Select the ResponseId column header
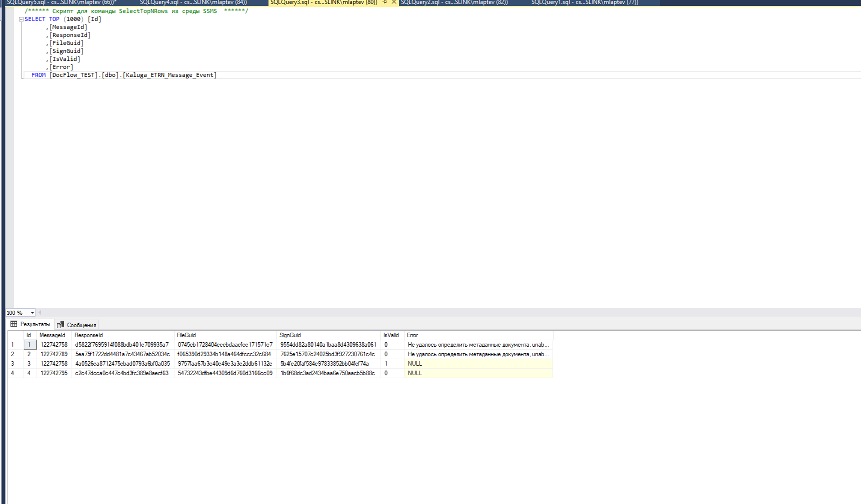The image size is (861, 504). 123,335
